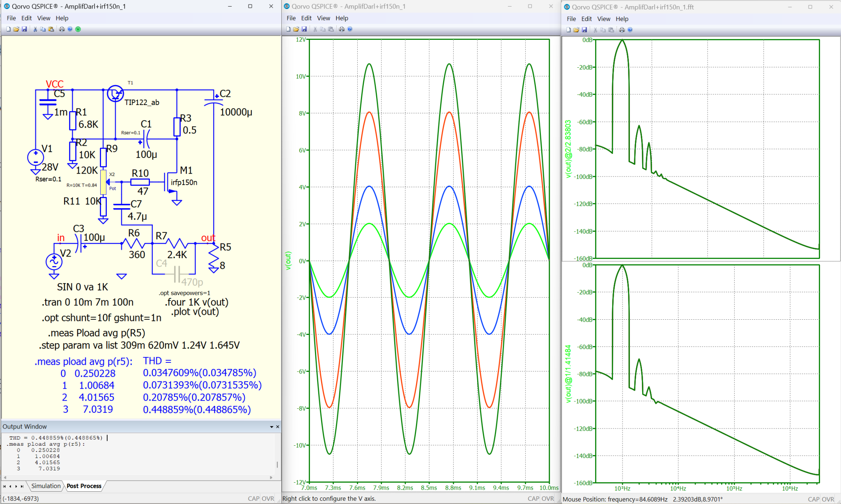841x504 pixels.
Task: Click .tran 0 10m 7m 100n directive
Action: pyautogui.click(x=87, y=302)
